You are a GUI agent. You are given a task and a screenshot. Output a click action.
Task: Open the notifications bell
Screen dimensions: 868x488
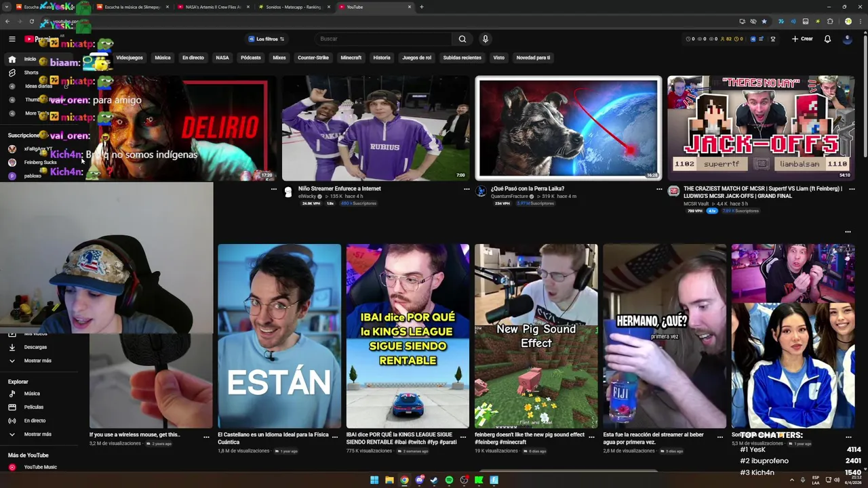pyautogui.click(x=827, y=39)
